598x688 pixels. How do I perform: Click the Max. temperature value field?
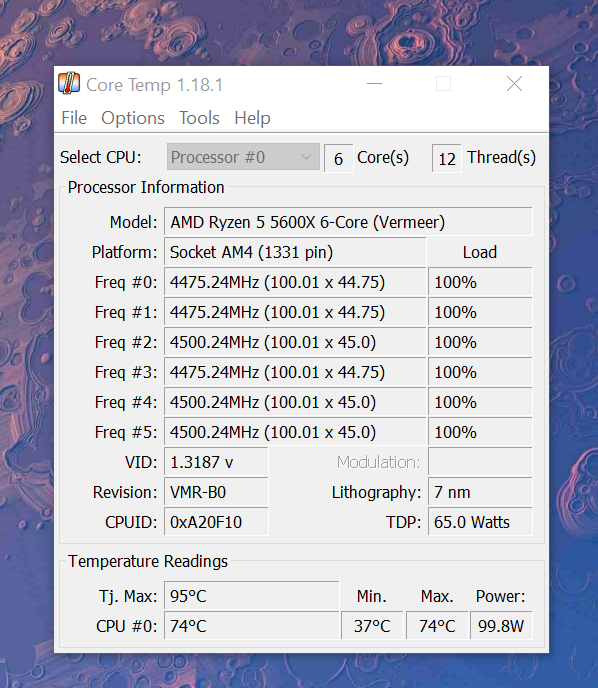point(437,626)
